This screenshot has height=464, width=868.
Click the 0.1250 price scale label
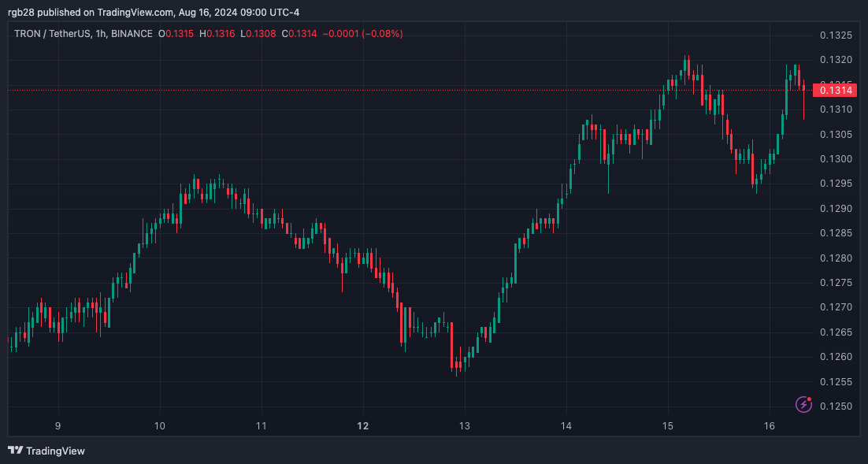pyautogui.click(x=836, y=406)
